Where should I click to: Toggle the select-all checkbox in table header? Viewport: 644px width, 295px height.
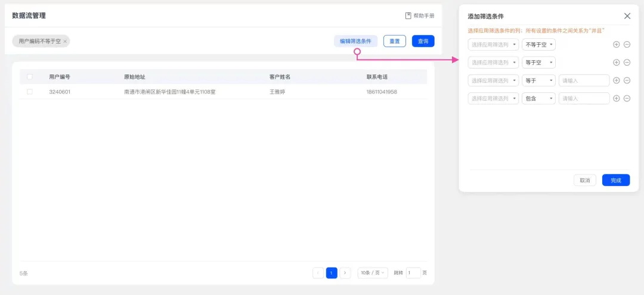[x=30, y=77]
